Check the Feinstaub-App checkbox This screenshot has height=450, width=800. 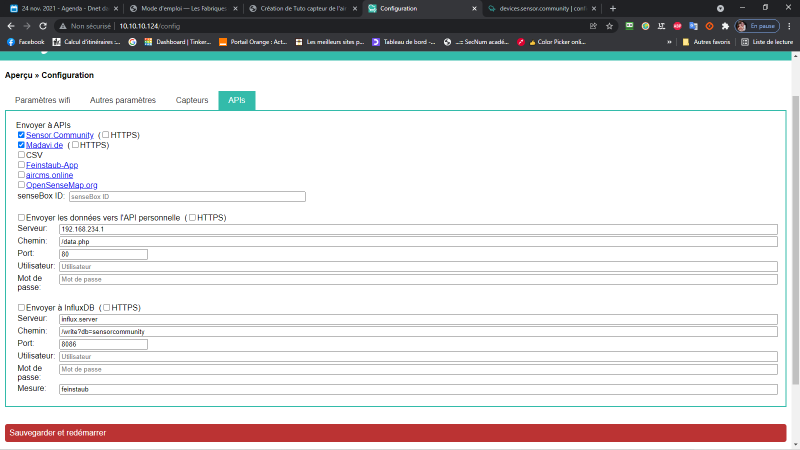point(21,165)
